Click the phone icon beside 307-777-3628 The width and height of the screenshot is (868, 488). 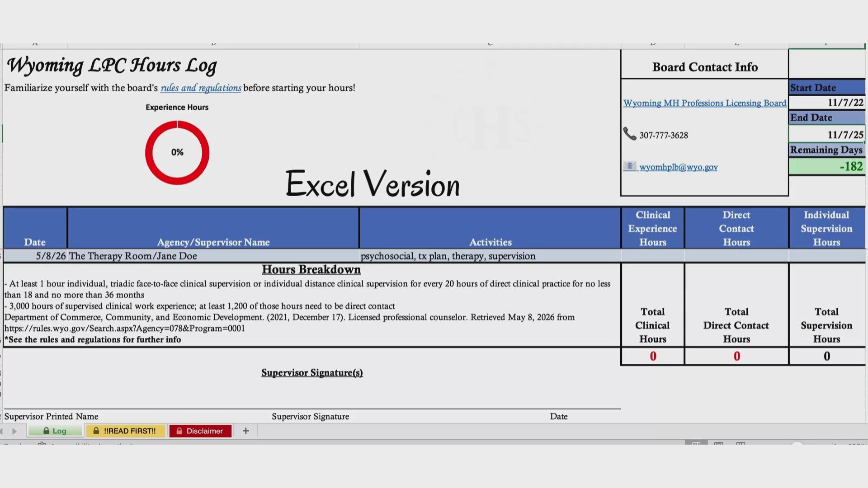click(630, 134)
